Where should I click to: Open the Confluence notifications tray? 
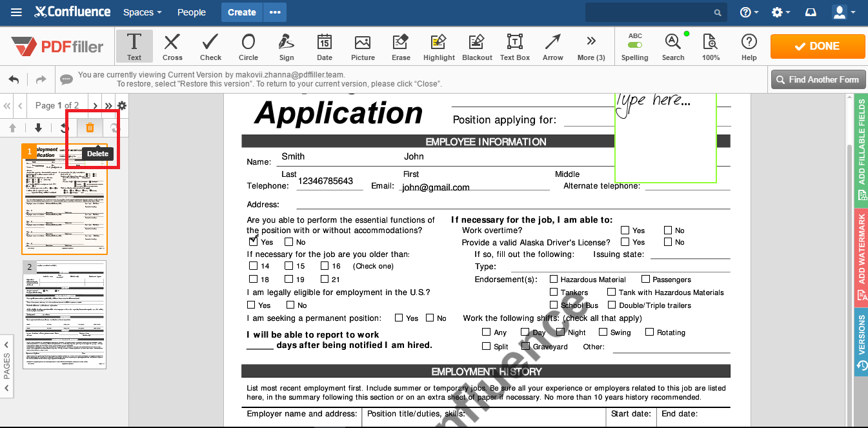coord(810,12)
